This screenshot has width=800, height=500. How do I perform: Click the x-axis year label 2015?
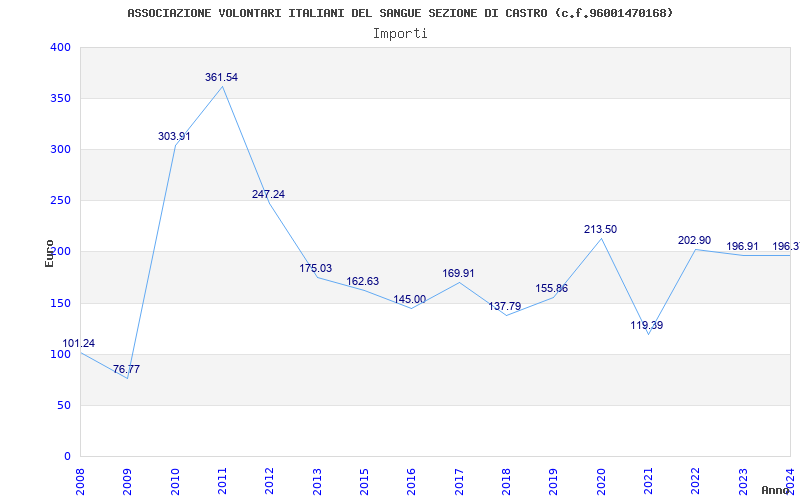pyautogui.click(x=364, y=482)
